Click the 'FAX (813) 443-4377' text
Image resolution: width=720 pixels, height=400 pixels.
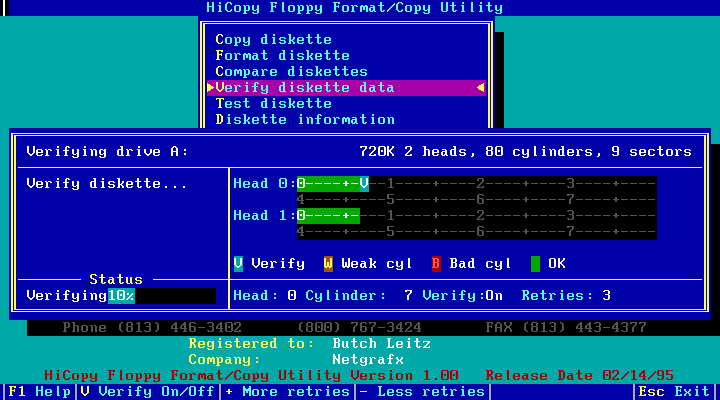tap(566, 328)
